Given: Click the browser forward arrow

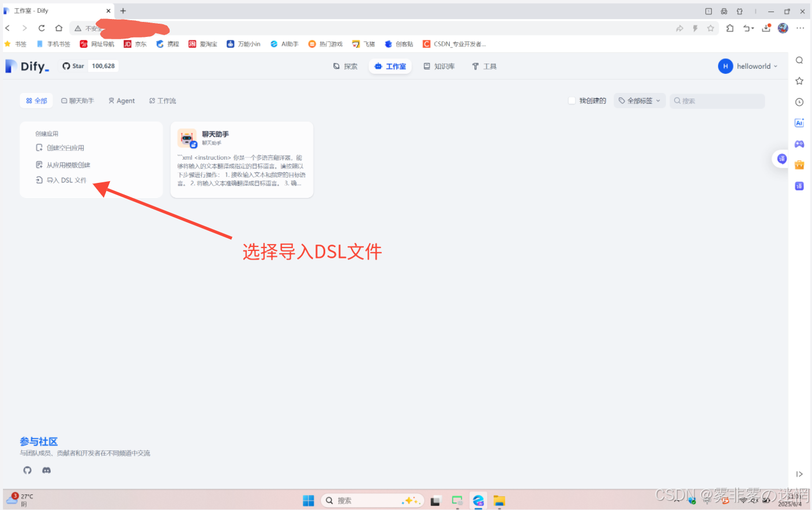Looking at the screenshot, I should 24,28.
